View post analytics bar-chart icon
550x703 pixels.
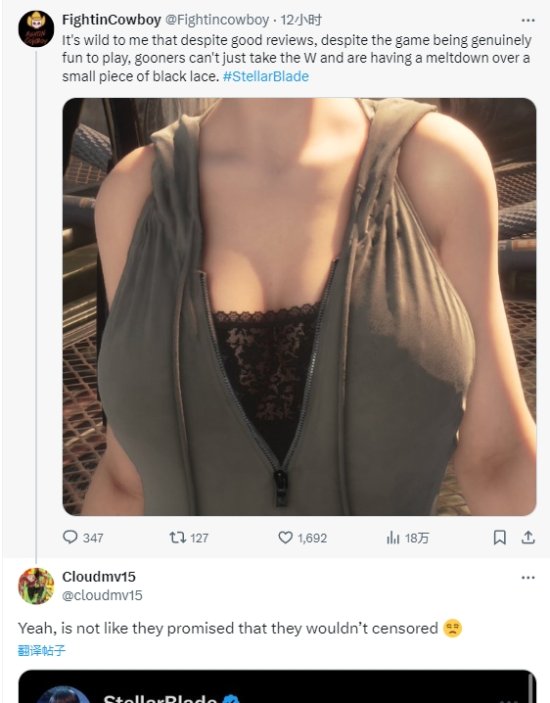point(393,537)
